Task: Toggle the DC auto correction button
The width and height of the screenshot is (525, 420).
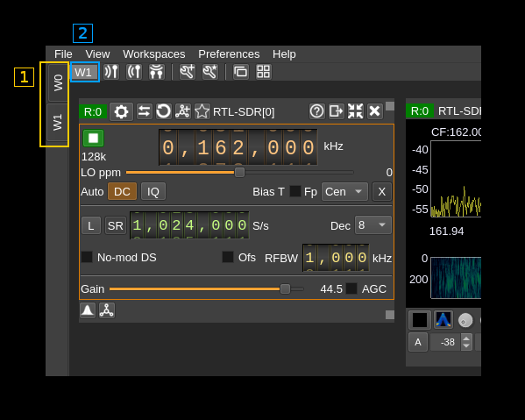Action: [122, 191]
